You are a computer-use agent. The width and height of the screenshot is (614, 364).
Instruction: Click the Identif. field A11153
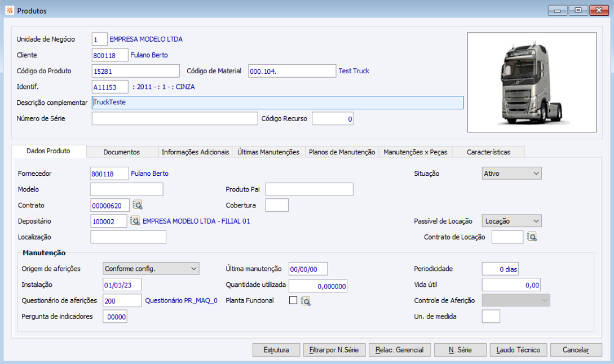tap(110, 87)
